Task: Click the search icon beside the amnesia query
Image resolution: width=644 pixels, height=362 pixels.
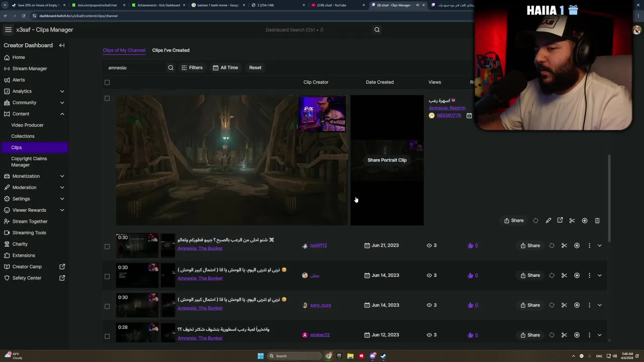Action: coord(171,67)
